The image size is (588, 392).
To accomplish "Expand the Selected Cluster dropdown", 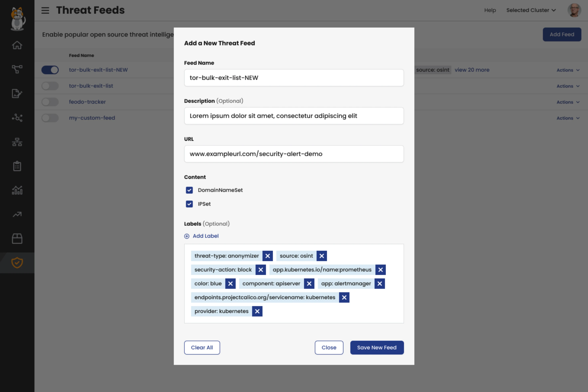I will [531, 10].
